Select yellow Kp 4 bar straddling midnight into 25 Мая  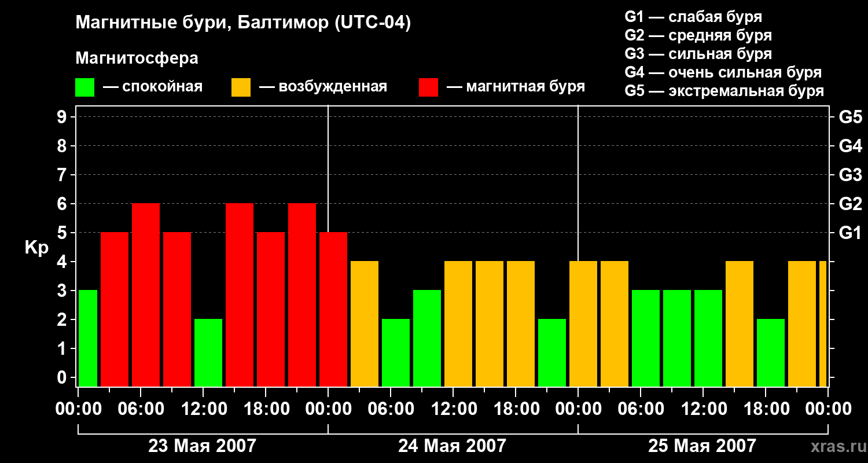coord(583,324)
